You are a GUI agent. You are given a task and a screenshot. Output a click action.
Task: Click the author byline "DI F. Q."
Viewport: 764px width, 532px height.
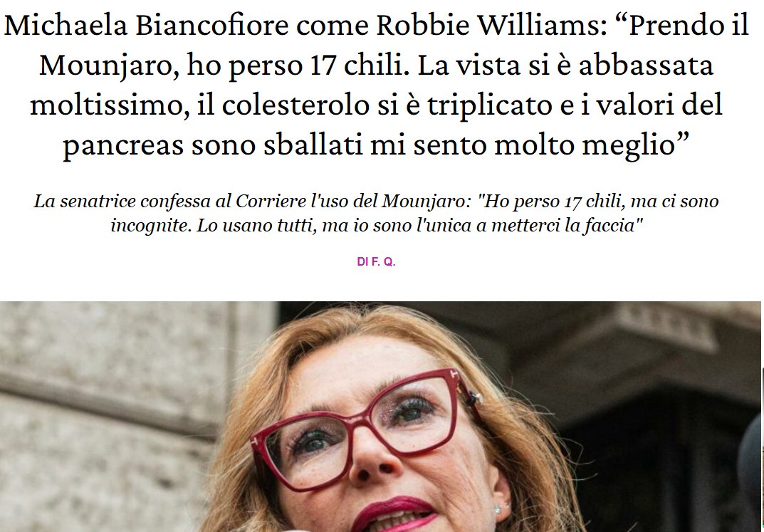(x=376, y=262)
